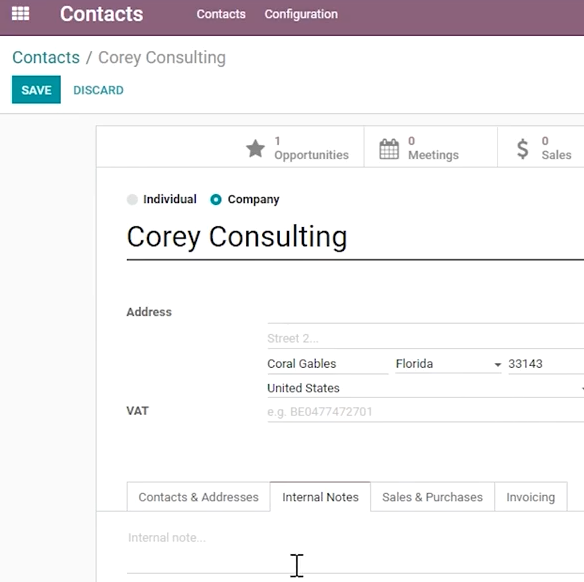The image size is (584, 582).
Task: Switch to Sales & Purchases tab
Action: [432, 497]
